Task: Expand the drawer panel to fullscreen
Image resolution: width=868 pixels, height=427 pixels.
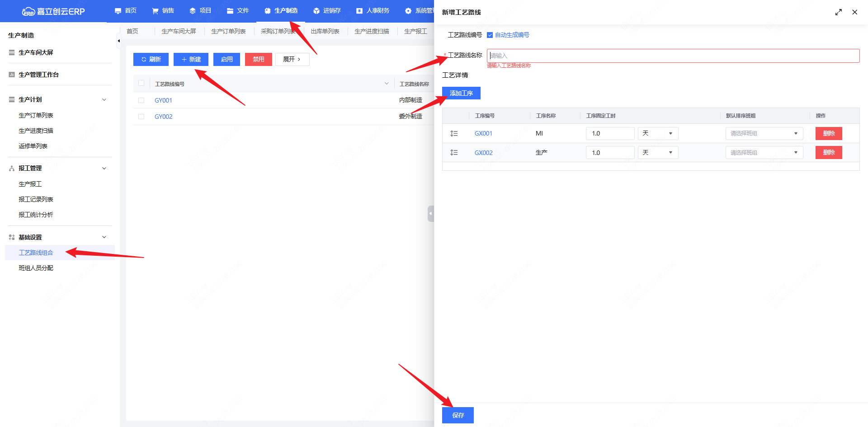Action: (838, 12)
